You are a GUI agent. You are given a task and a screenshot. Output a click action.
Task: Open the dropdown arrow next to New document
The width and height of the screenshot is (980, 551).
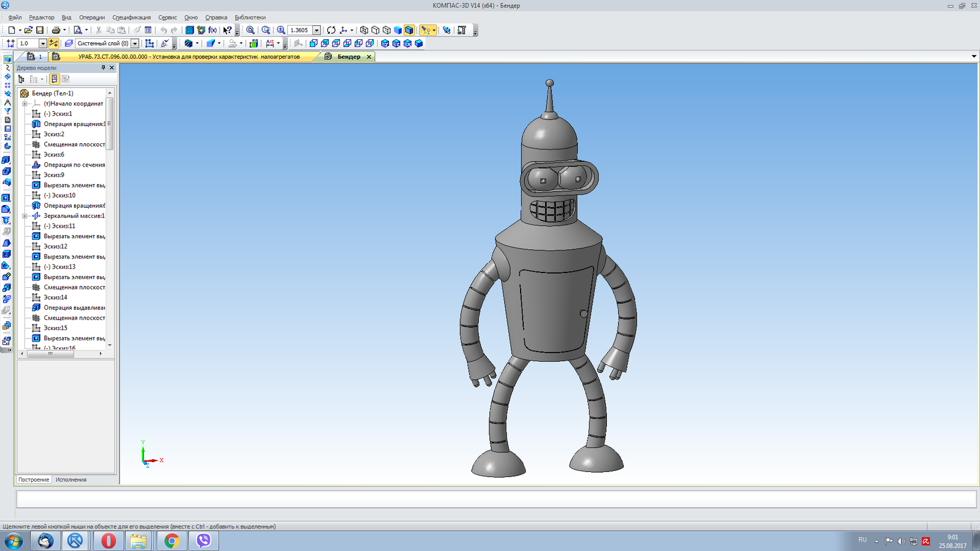point(20,30)
